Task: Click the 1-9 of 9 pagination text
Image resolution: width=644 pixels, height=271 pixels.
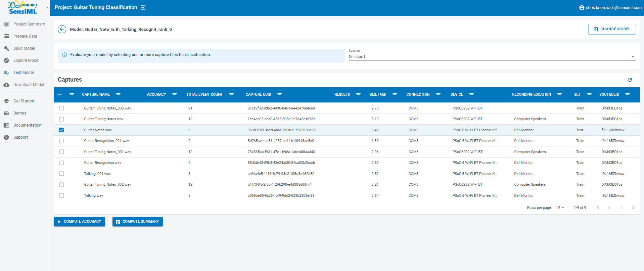Action: click(x=580, y=208)
